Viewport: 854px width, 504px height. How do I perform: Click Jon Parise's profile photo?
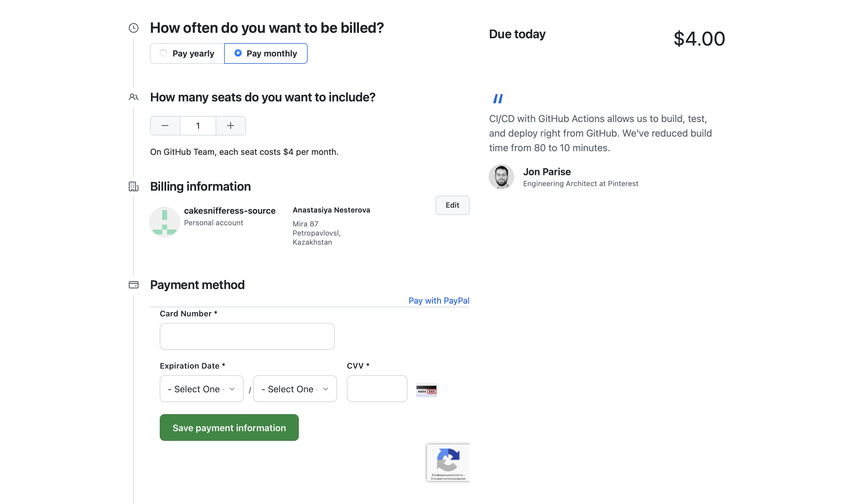tap(501, 177)
